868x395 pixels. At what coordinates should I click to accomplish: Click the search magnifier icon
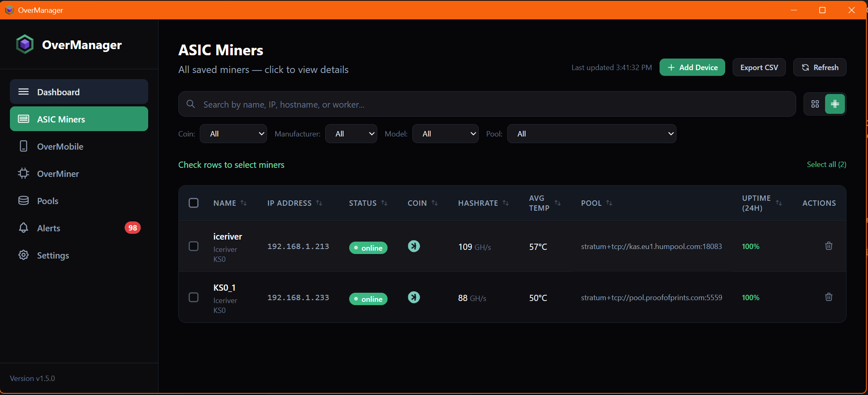[191, 104]
